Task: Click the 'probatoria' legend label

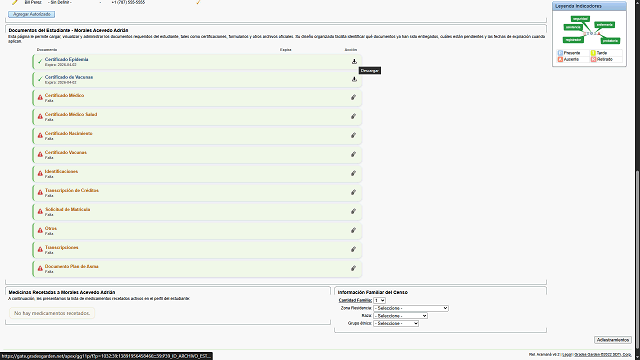Action: [x=610, y=41]
